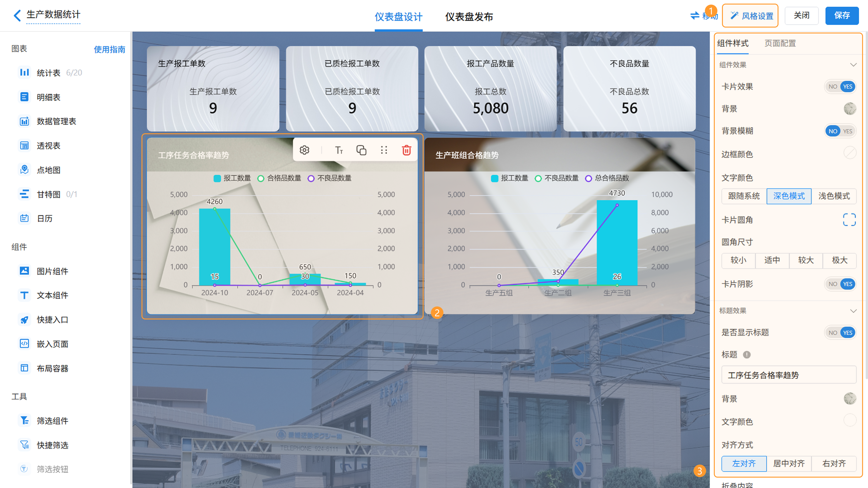Click the back arrow beside 生产数据统计
This screenshot has height=488, width=868.
pos(17,15)
